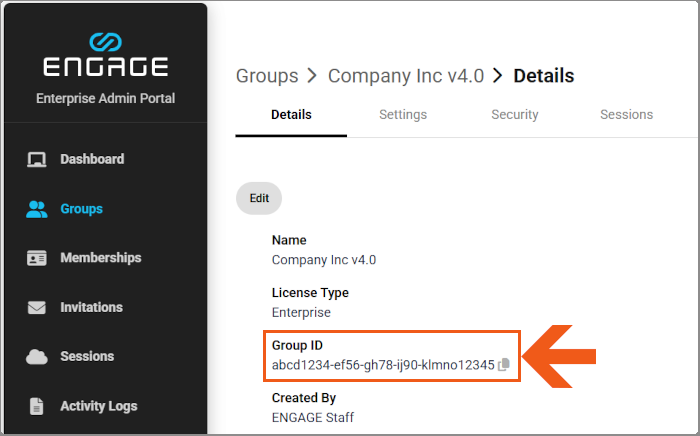Select the Groups people icon

(x=37, y=209)
